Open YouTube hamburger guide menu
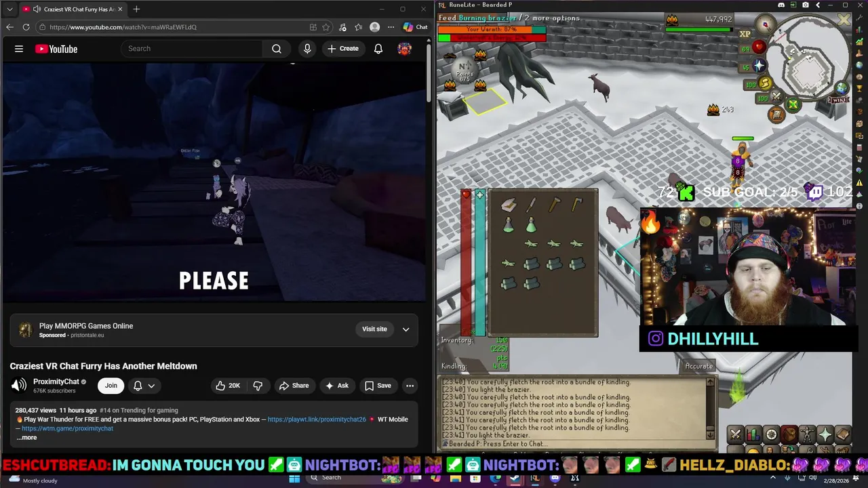Viewport: 868px width, 488px height. pyautogui.click(x=19, y=49)
